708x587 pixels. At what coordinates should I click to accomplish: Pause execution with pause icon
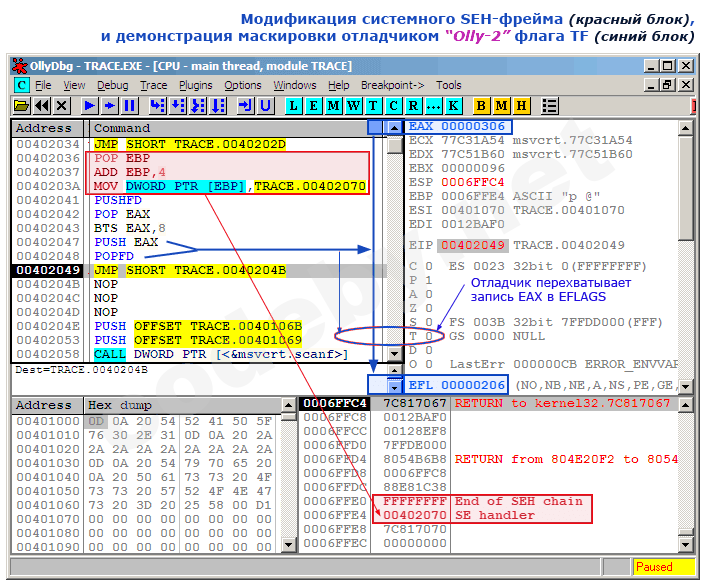[x=130, y=106]
